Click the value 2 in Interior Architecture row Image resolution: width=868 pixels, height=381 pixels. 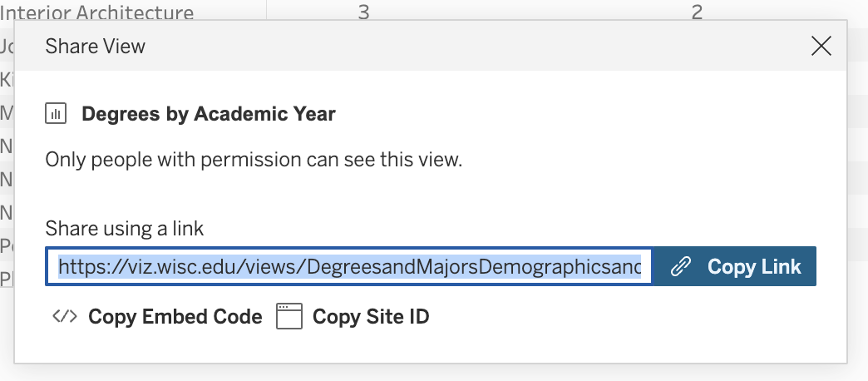pos(697,12)
